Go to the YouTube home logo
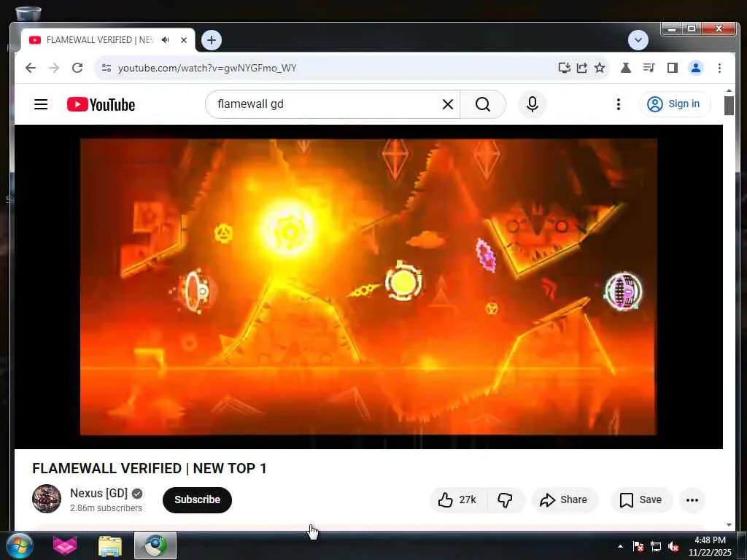Viewport: 747px width, 560px height. 101,104
